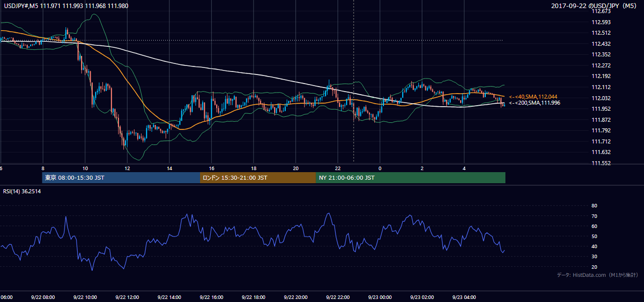Click the RSI(14) 36.2514 indicator label
This screenshot has width=644, height=302.
click(22, 191)
